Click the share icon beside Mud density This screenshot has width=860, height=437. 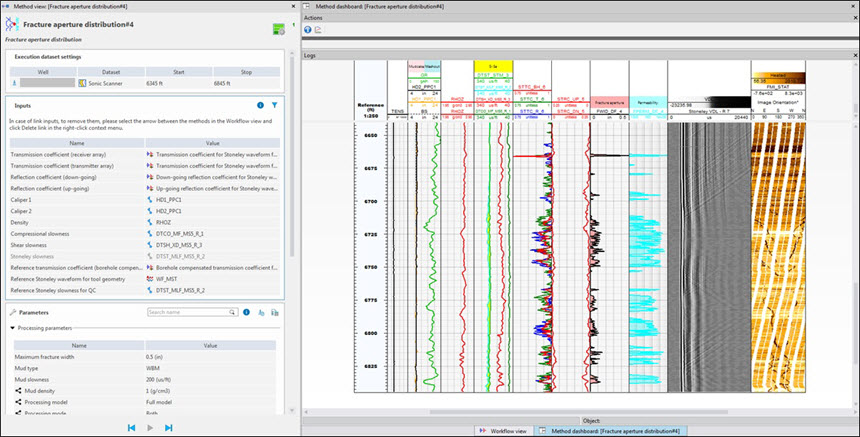tap(19, 391)
